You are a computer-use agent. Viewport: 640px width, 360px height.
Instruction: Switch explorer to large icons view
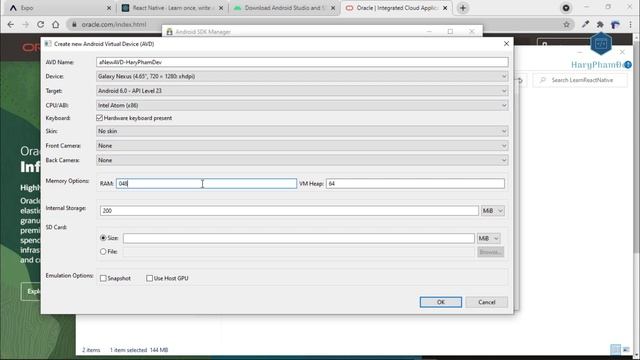click(x=626, y=350)
